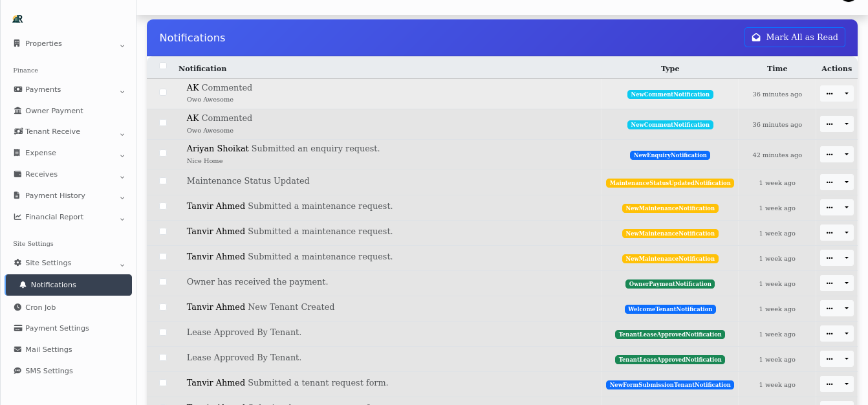Check the Ariyan Shoikat enquiry notification checkbox
This screenshot has width=868, height=405.
point(163,153)
